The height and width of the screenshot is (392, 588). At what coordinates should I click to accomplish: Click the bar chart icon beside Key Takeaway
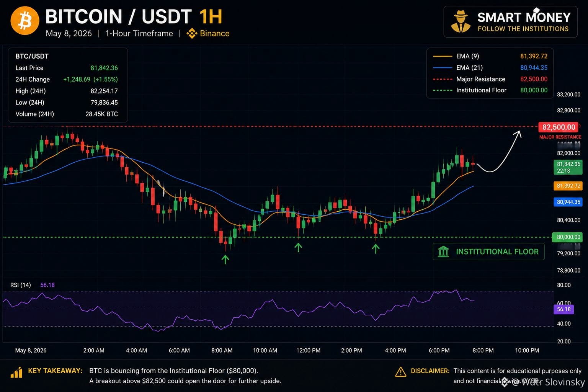coord(16,372)
